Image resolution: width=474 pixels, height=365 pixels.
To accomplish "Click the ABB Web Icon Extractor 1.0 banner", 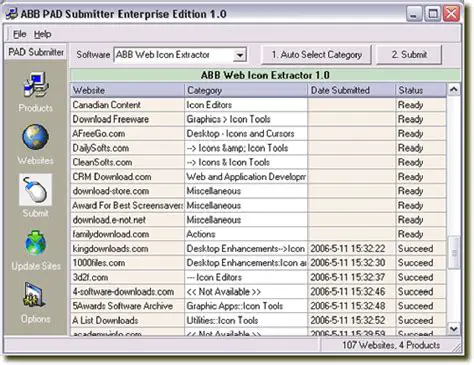I will click(265, 75).
